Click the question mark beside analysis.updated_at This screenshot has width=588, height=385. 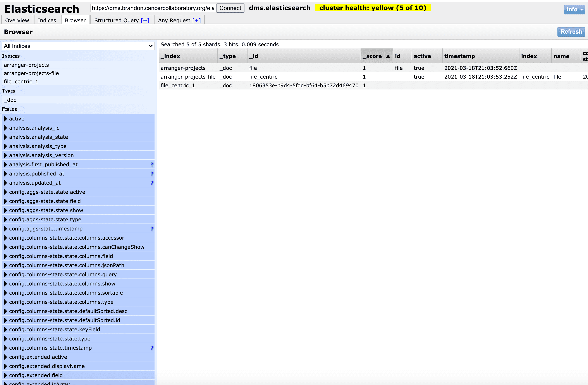(x=152, y=183)
